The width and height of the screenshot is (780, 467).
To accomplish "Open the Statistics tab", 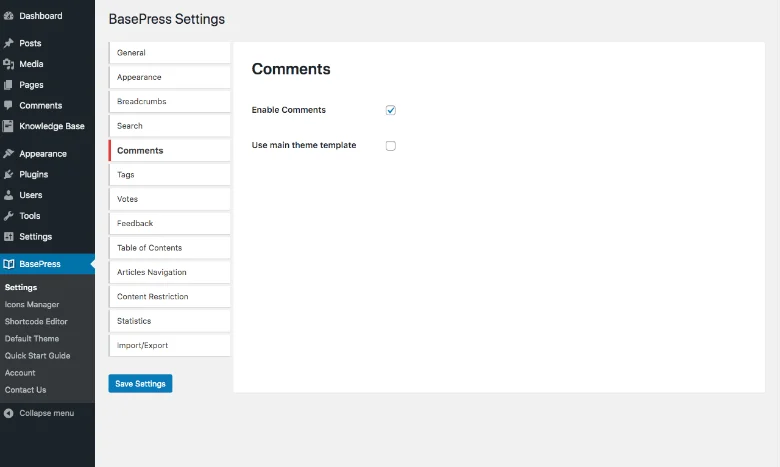I will (x=170, y=321).
